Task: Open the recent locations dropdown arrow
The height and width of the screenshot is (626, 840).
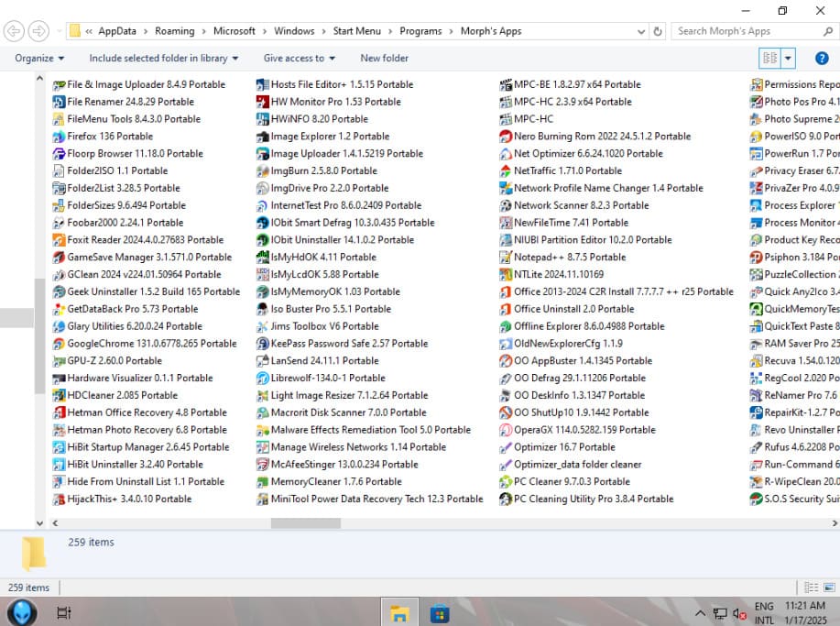Action: tap(59, 31)
